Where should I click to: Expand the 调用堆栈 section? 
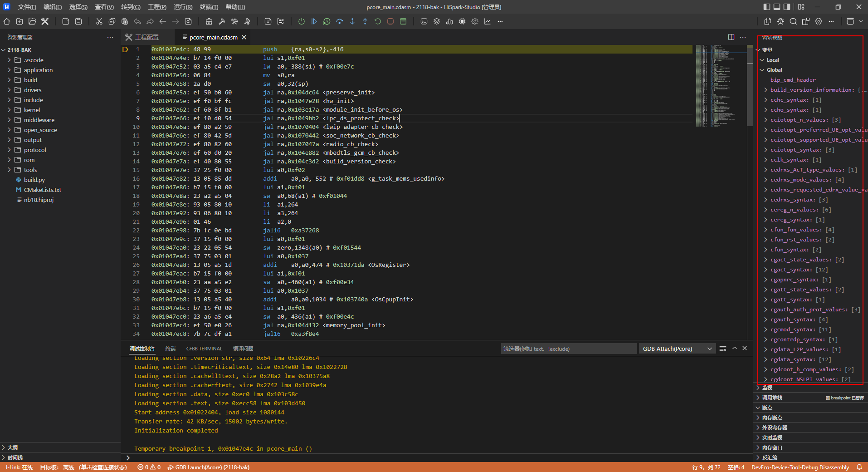[772, 398]
